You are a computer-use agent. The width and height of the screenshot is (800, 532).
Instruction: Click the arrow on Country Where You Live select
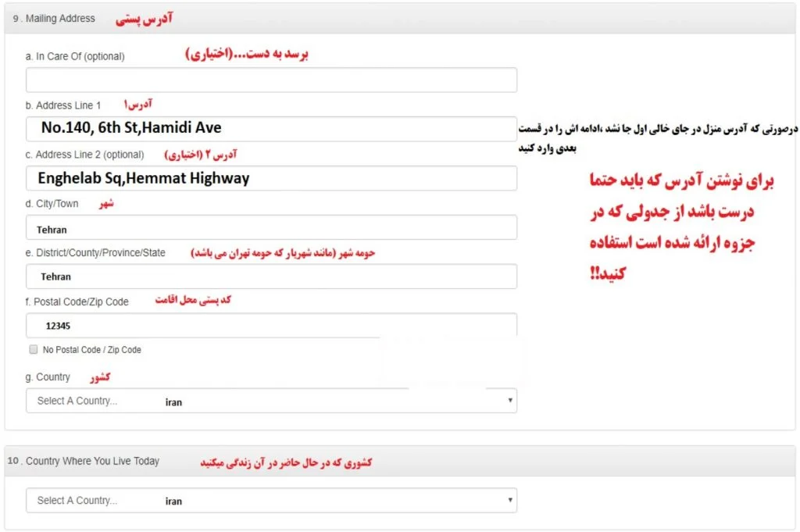[509, 500]
